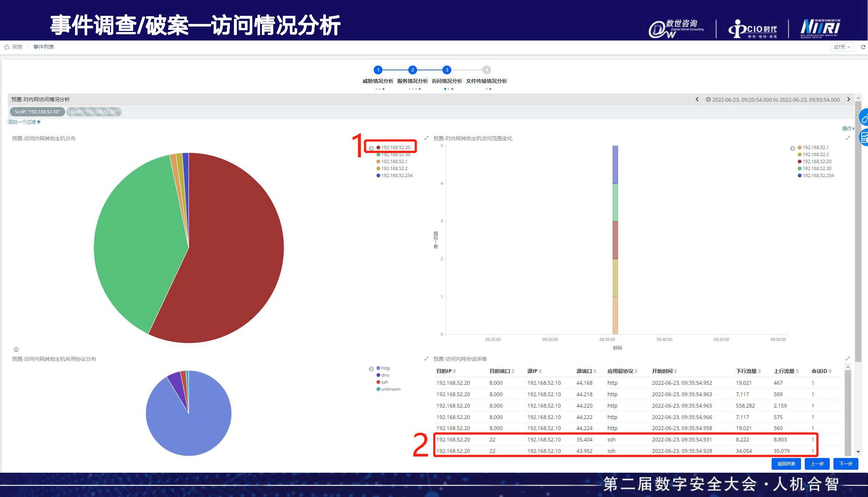The image size is (868, 497).
Task: Click the 下一步 button
Action: tap(846, 463)
